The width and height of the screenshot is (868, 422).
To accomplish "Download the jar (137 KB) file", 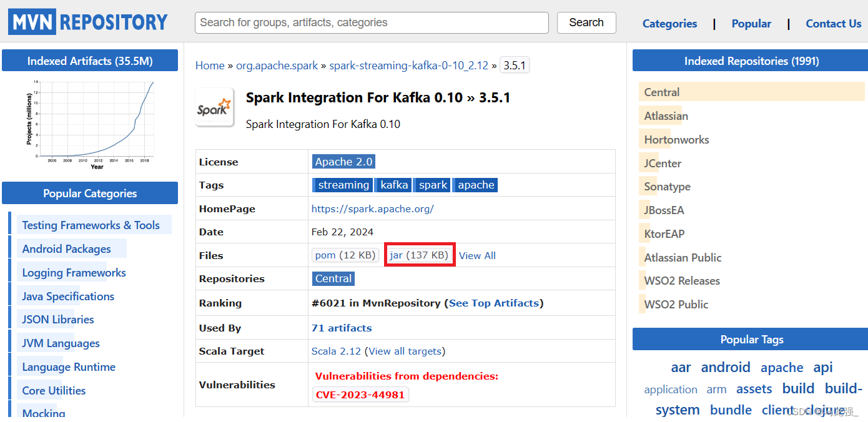I will pyautogui.click(x=419, y=255).
